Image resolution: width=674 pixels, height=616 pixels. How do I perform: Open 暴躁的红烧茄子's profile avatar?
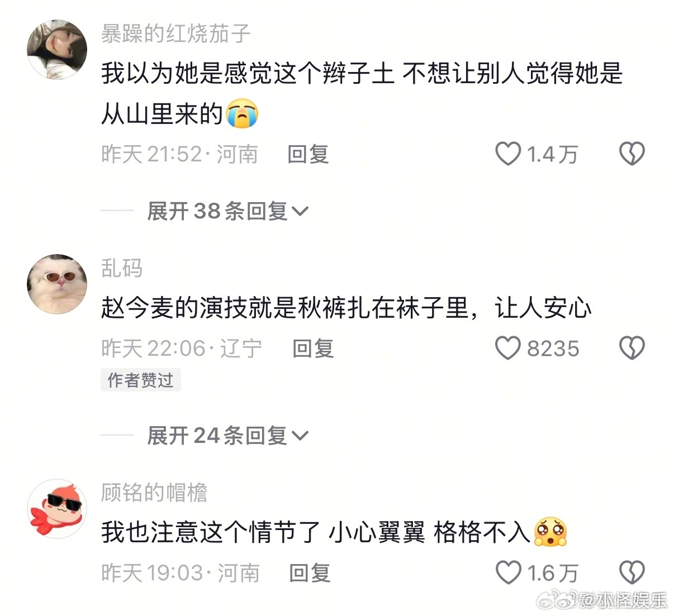[57, 50]
